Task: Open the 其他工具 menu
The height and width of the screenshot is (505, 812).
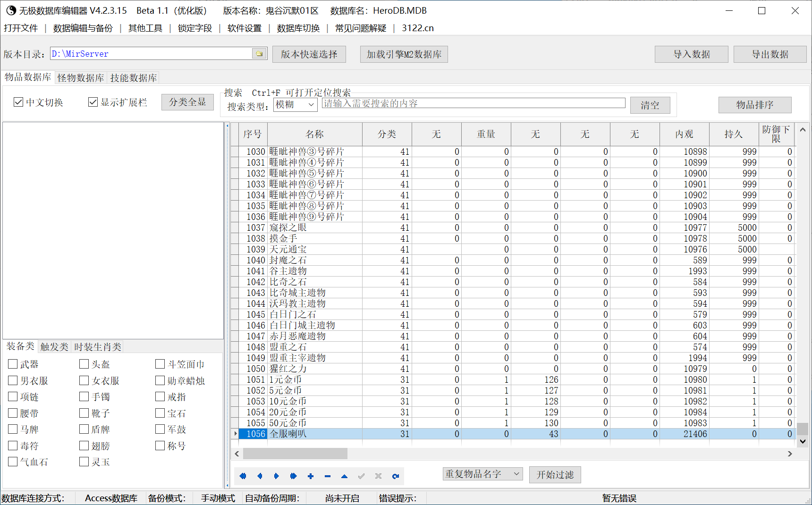Action: click(145, 28)
